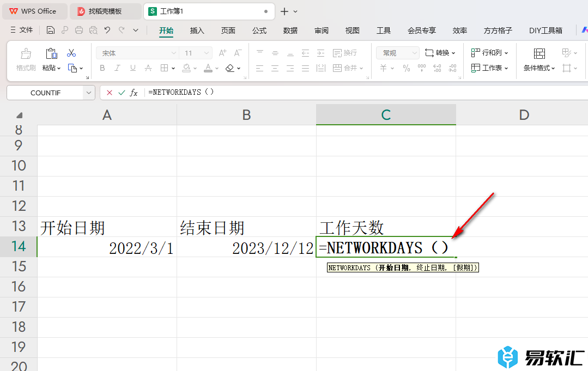Expand the borders dropdown arrow
588x371 pixels.
click(173, 69)
